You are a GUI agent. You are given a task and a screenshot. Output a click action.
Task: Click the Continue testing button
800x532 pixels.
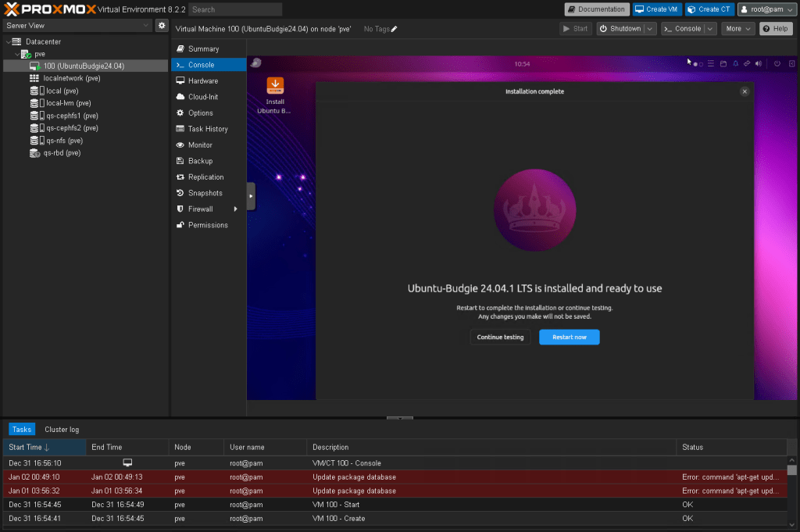pyautogui.click(x=500, y=337)
